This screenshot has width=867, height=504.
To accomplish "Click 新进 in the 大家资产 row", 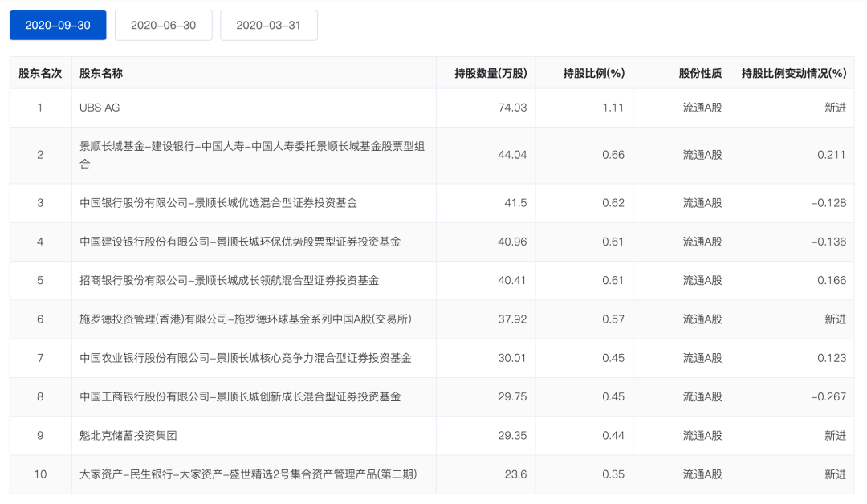I will [x=836, y=474].
